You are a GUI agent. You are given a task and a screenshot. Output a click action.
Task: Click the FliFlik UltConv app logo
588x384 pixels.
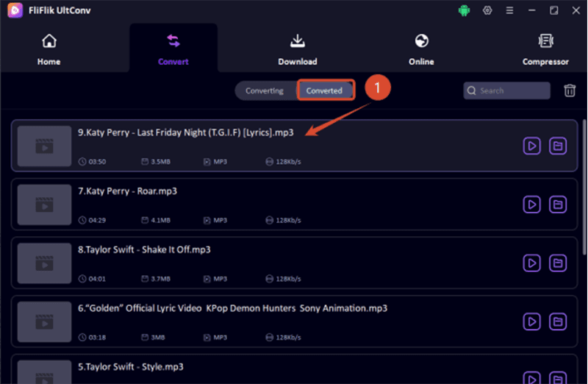coord(15,10)
